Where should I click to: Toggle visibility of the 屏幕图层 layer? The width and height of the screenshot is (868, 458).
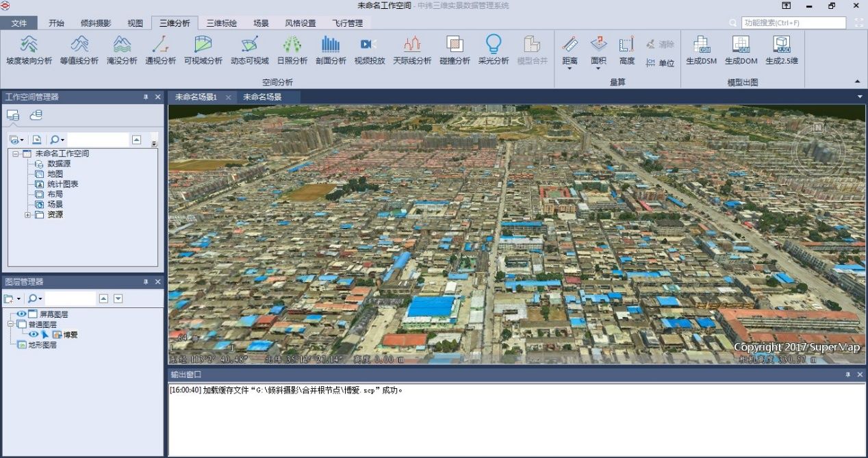(21, 314)
